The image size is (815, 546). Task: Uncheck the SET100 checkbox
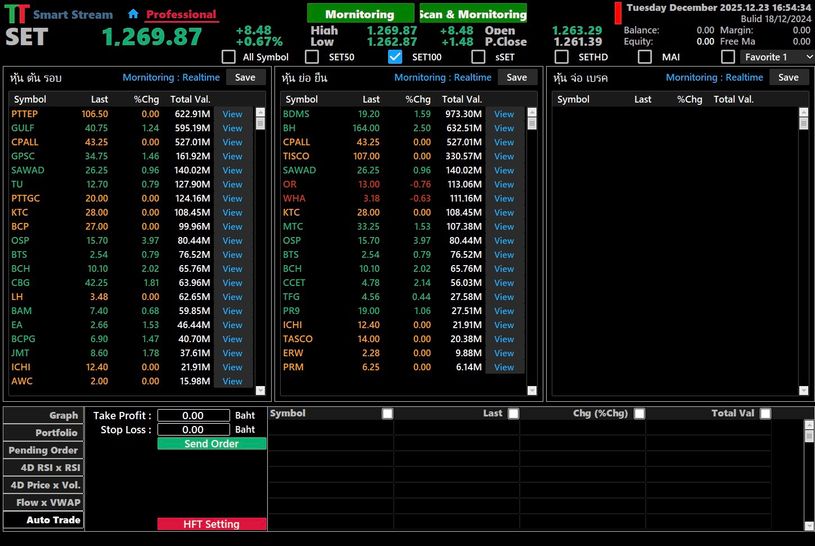[395, 57]
